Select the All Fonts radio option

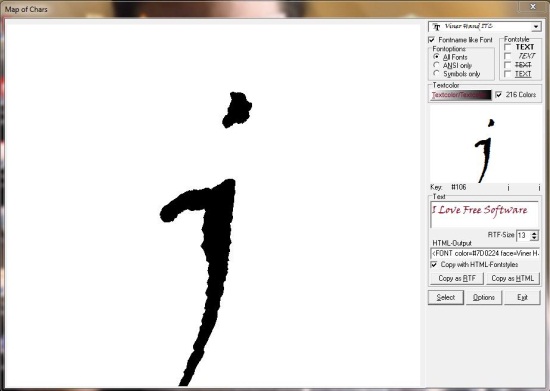(x=436, y=56)
